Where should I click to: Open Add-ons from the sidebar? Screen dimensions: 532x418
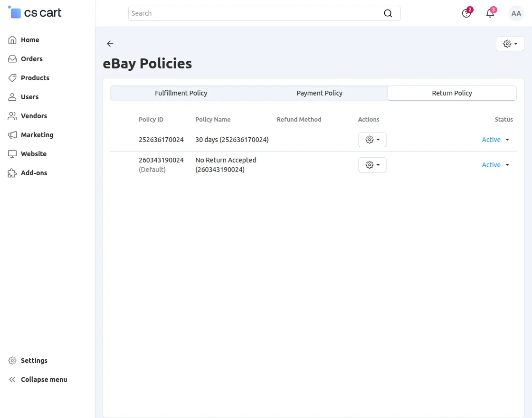pos(28,173)
